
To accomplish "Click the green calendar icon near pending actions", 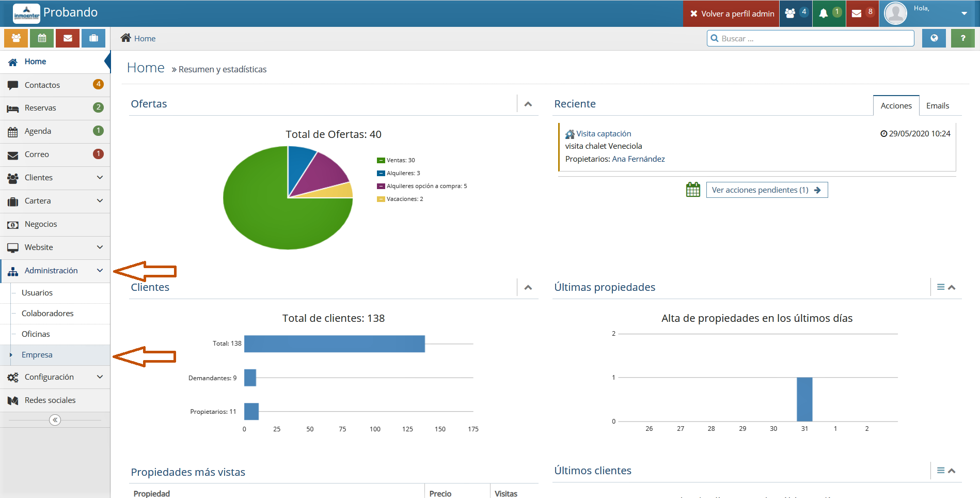I will click(x=693, y=190).
